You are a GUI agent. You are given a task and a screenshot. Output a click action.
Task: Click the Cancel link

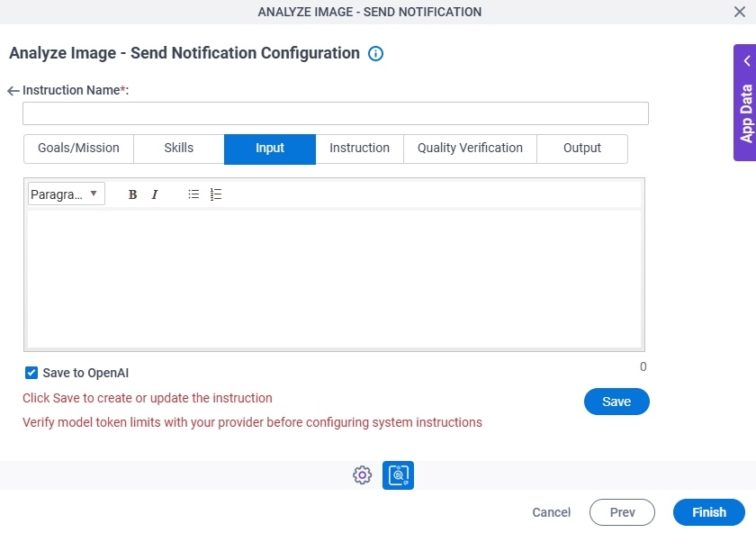551,512
